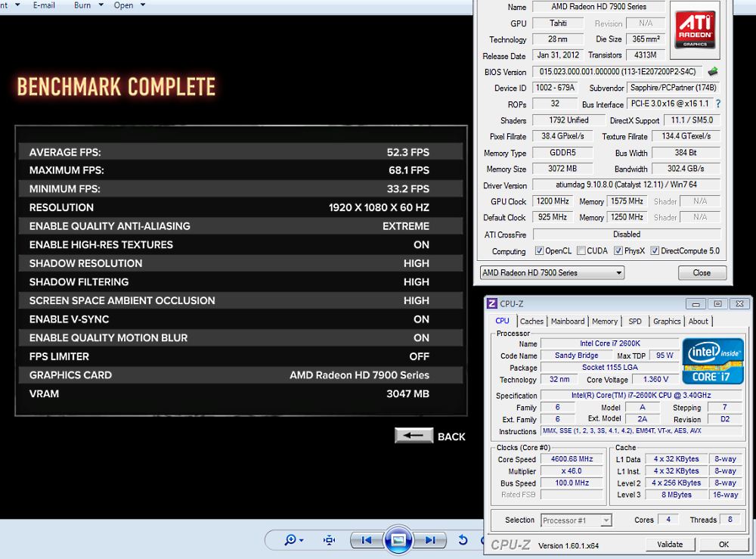Click the EXTREME anti-aliasing setting
The height and width of the screenshot is (559, 756).
tap(406, 226)
